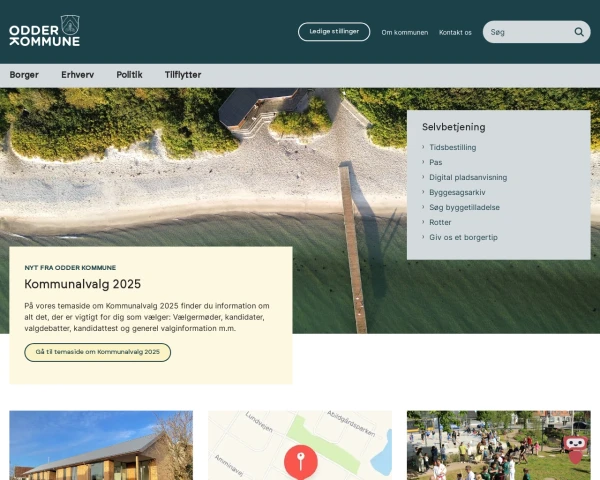Click the arrow next to Byggesagsarkiv
The width and height of the screenshot is (600, 480).
point(423,192)
